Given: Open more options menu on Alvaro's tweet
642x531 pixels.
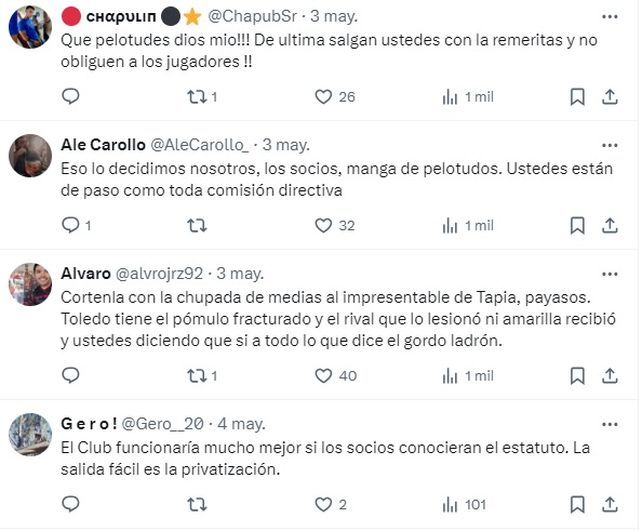Looking at the screenshot, I should point(609,273).
